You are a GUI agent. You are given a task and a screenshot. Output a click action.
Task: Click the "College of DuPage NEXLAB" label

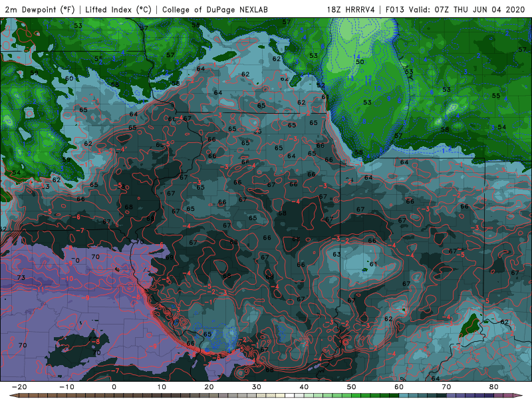[215, 9]
